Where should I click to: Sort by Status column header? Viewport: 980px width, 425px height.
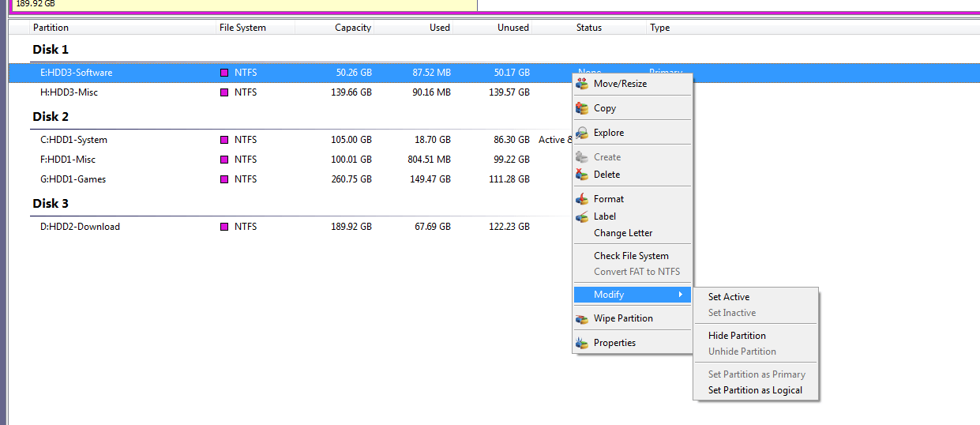point(589,28)
